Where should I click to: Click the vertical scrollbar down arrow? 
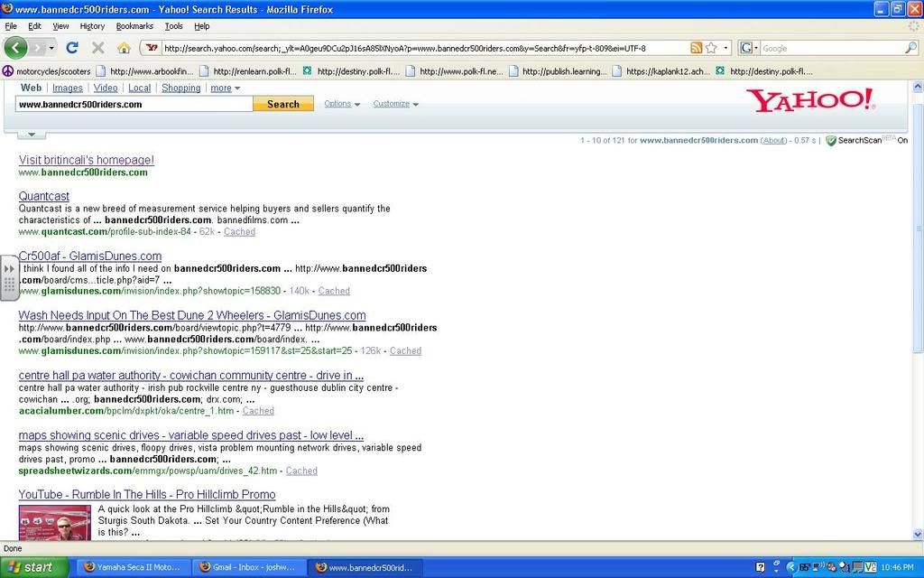pyautogui.click(x=918, y=535)
